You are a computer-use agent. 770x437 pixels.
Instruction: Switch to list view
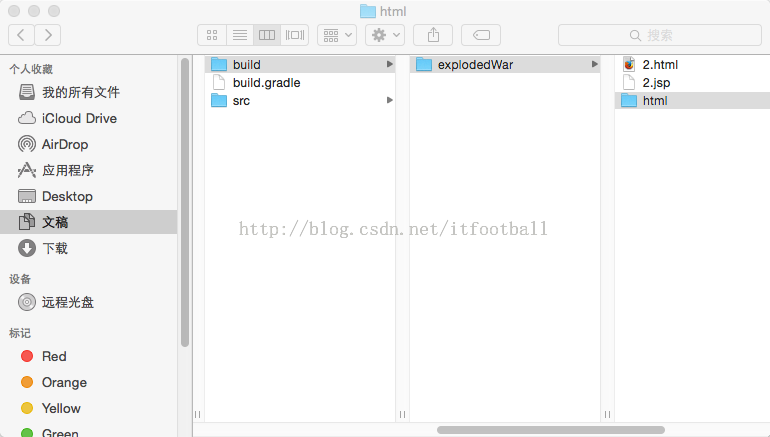coord(240,35)
